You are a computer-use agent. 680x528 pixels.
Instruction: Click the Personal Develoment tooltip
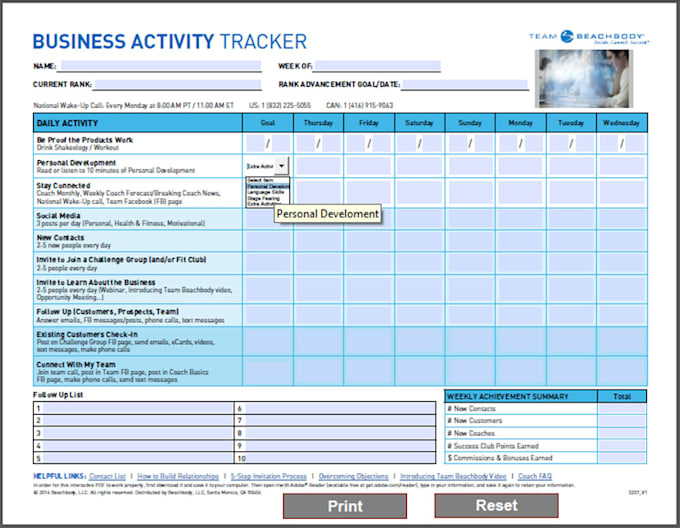pyautogui.click(x=328, y=214)
